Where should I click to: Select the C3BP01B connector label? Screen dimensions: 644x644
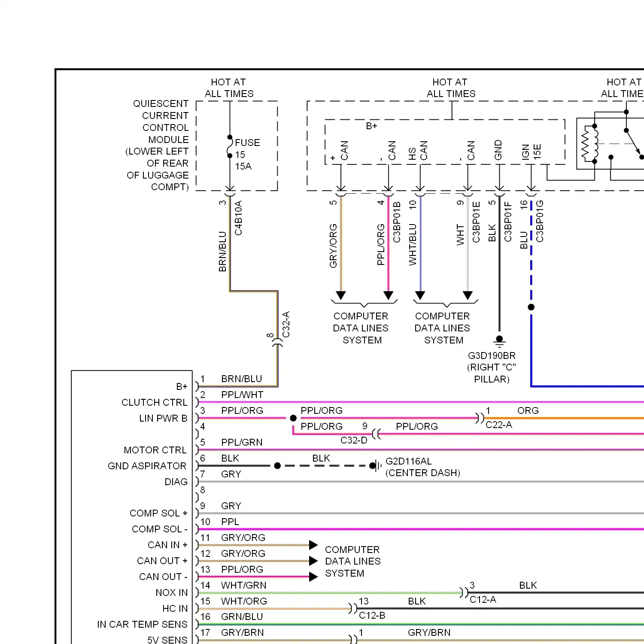point(397,222)
